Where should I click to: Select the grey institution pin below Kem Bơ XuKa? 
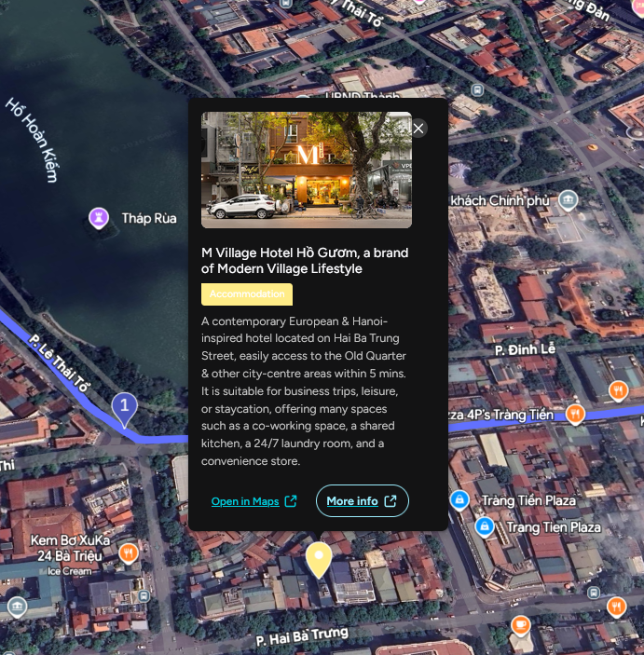coord(17,607)
